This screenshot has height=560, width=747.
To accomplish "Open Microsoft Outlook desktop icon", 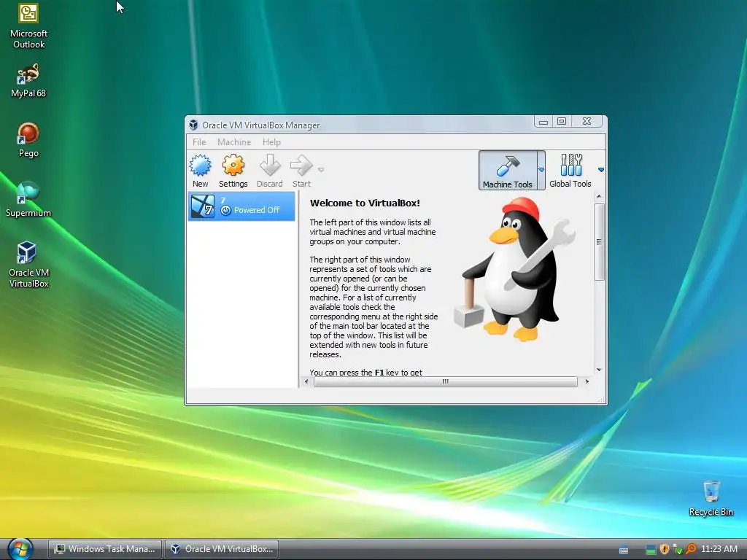I will (28, 26).
